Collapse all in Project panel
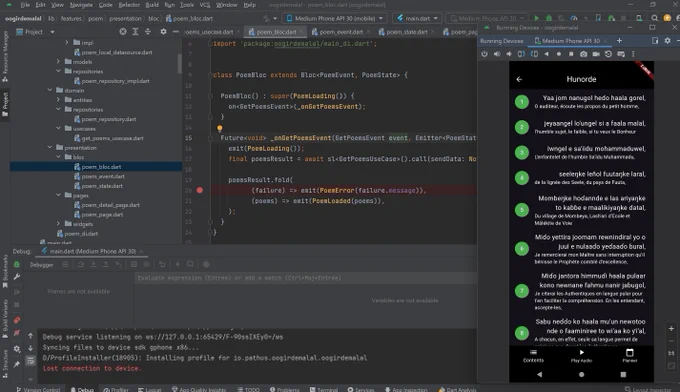 (x=148, y=32)
